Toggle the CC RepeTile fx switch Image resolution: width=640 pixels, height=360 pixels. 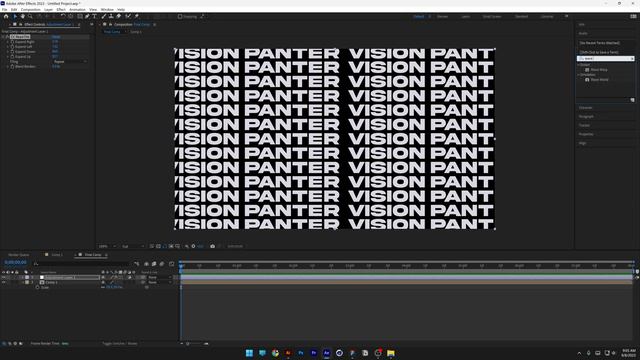pos(7,37)
